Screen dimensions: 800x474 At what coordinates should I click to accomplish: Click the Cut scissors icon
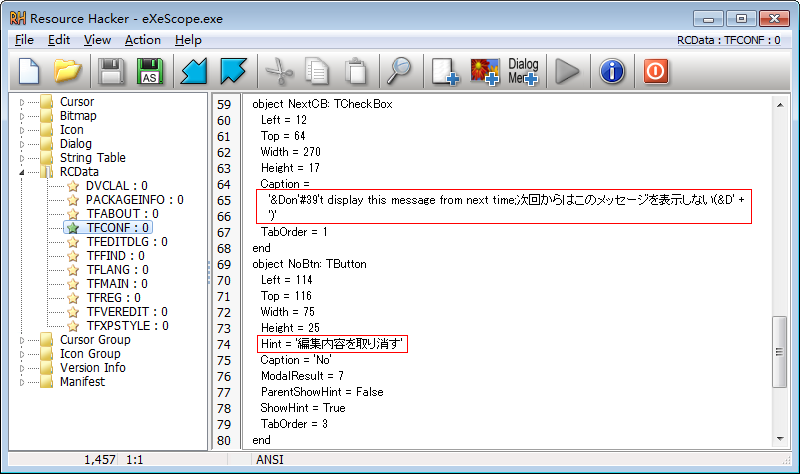click(x=279, y=71)
